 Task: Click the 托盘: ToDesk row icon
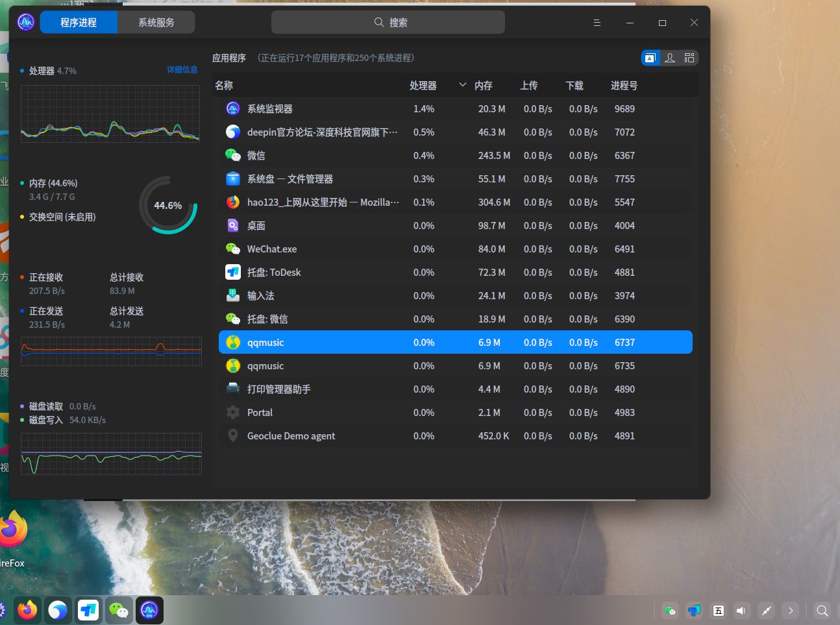233,273
